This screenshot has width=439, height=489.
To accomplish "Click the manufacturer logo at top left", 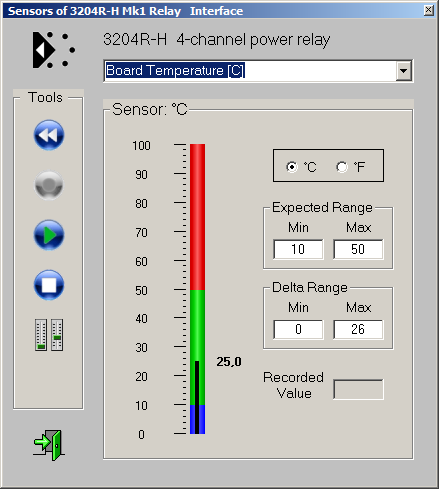I will pos(54,50).
